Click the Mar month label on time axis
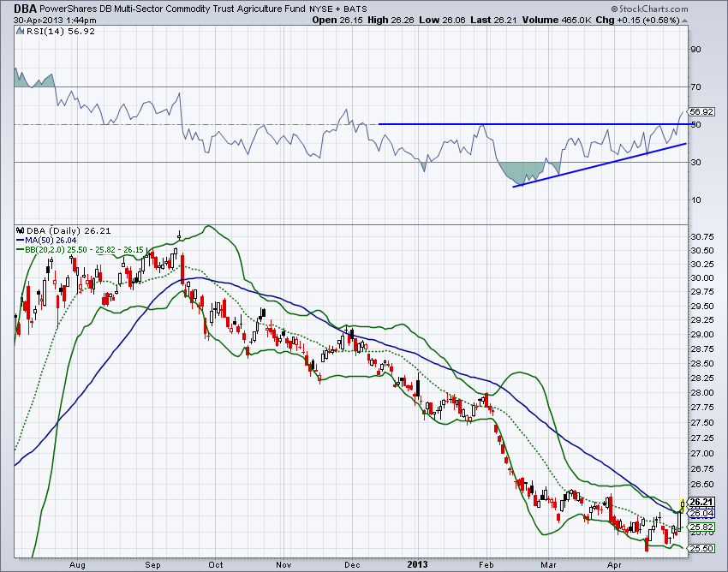728x572 pixels. 549,565
